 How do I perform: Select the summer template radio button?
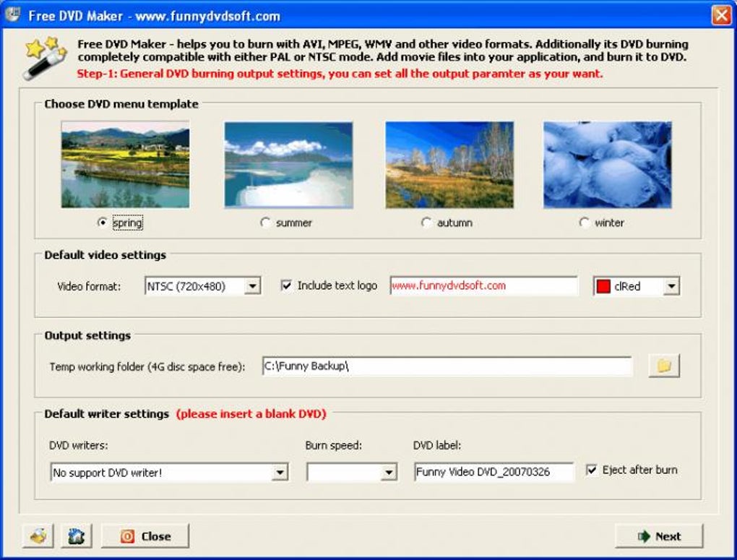point(265,223)
